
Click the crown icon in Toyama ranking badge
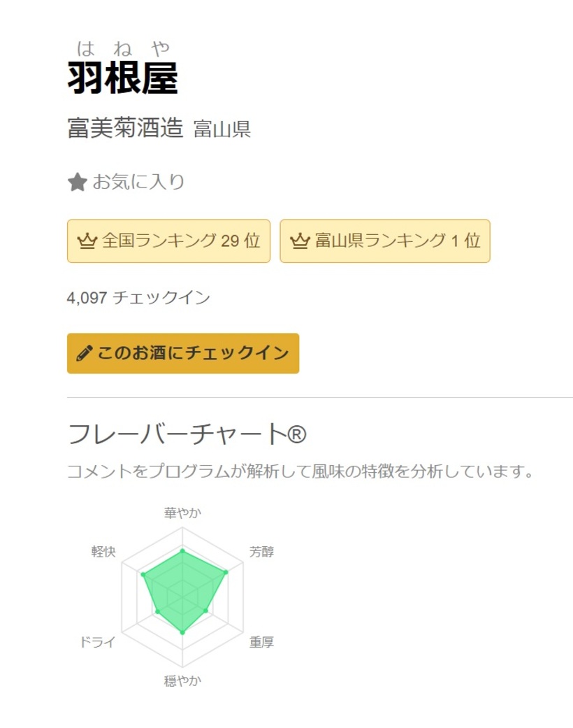300,241
